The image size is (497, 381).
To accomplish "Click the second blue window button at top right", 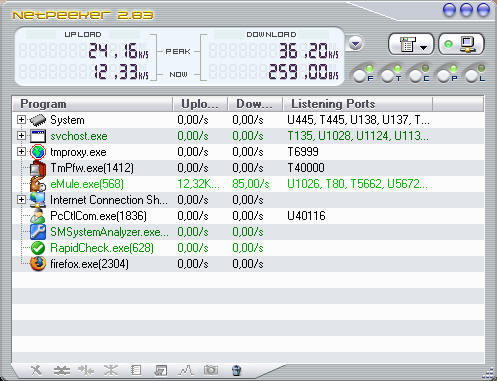I will 466,10.
